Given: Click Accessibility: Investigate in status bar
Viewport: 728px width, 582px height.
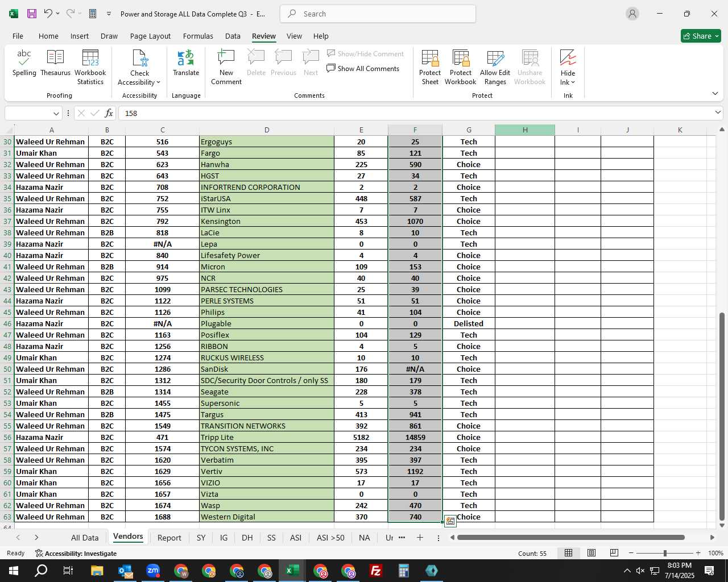Looking at the screenshot, I should [x=76, y=553].
